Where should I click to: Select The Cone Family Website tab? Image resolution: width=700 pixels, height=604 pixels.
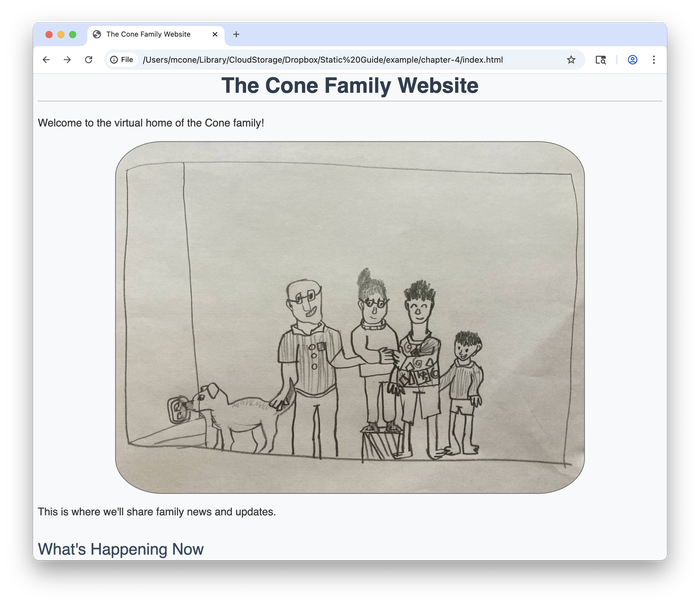coord(148,34)
